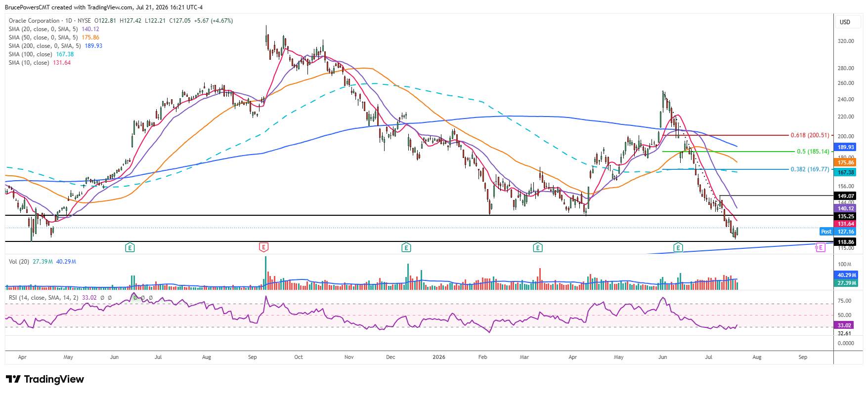Click the earnings marker in March 2026
This screenshot has height=394, width=868.
tap(538, 247)
